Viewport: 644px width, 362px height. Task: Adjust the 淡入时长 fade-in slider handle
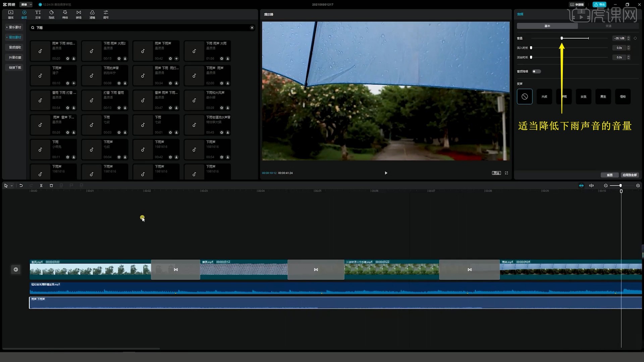coord(531,48)
